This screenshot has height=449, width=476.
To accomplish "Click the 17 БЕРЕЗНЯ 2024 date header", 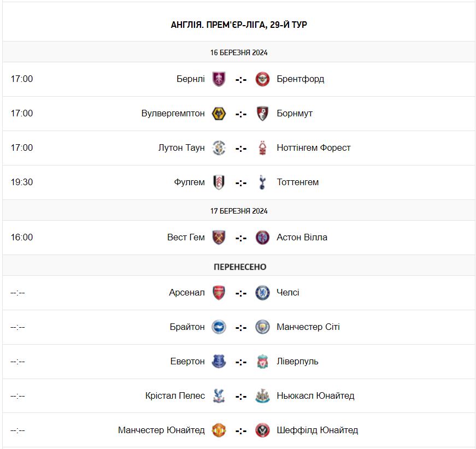I will [x=239, y=211].
